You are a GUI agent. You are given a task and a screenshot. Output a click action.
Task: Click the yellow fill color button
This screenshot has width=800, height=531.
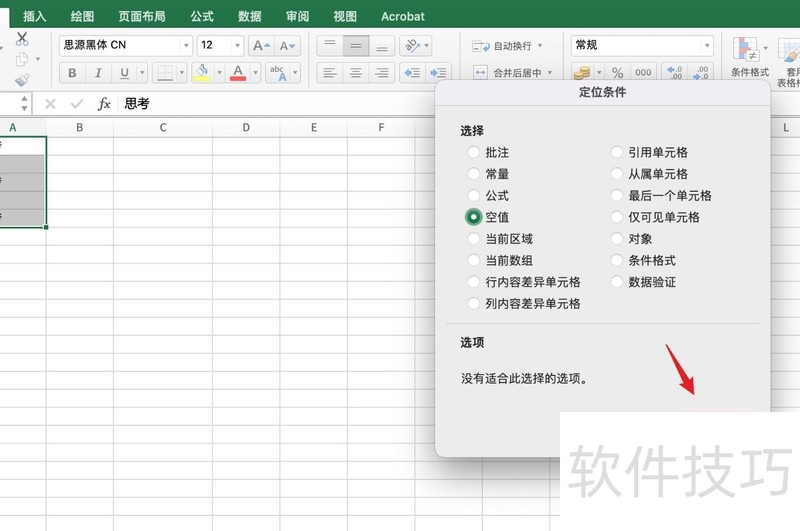pos(202,73)
